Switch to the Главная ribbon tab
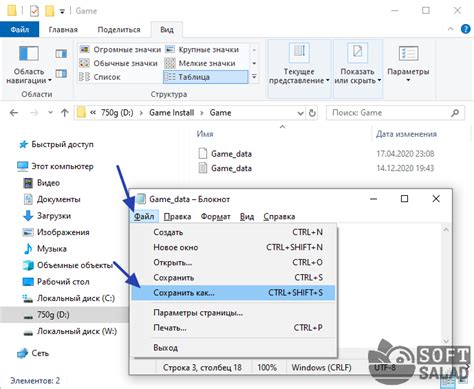This screenshot has width=474, height=389. point(63,29)
